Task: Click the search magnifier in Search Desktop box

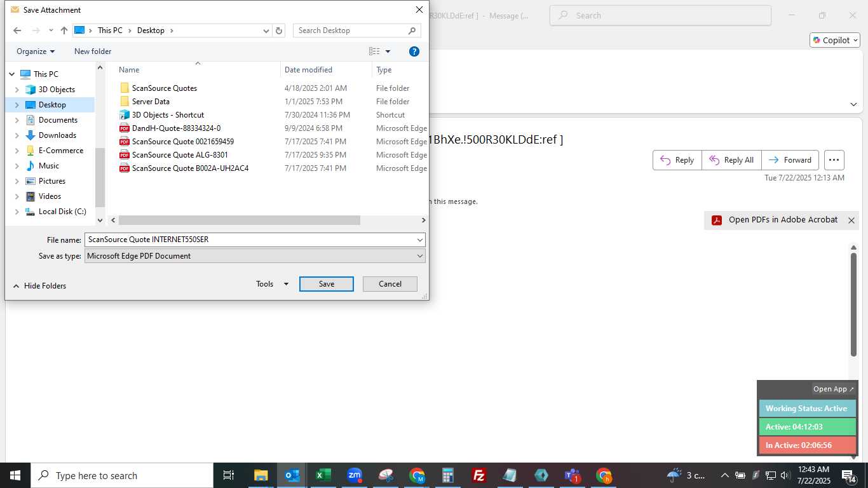Action: coord(412,30)
